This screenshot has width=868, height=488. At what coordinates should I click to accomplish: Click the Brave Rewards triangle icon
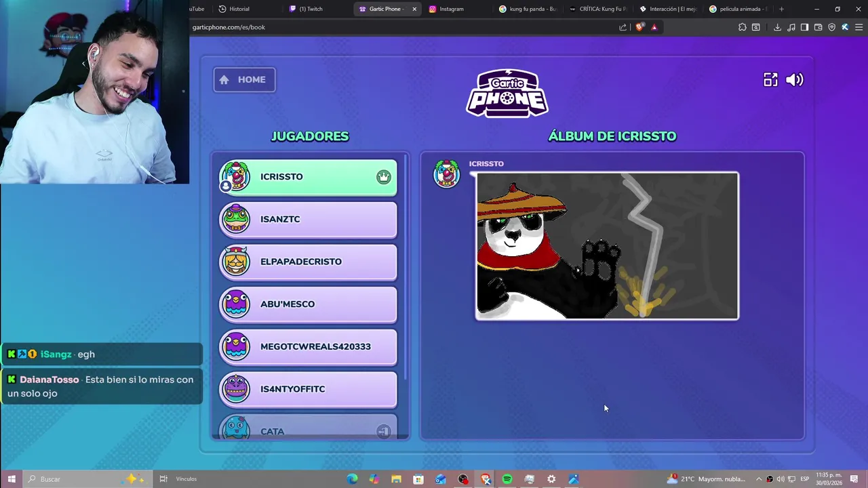click(654, 27)
